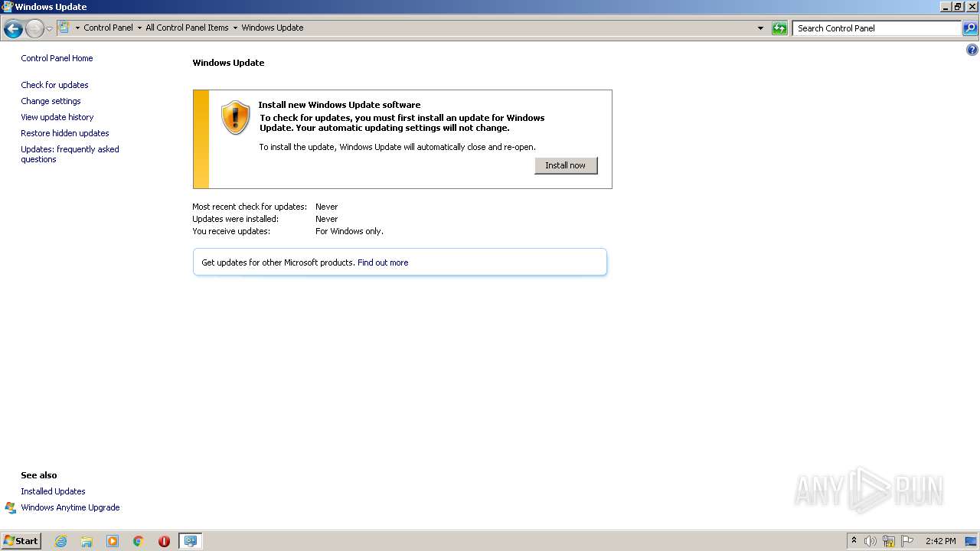Click the Windows Update title bar icon

(7, 6)
